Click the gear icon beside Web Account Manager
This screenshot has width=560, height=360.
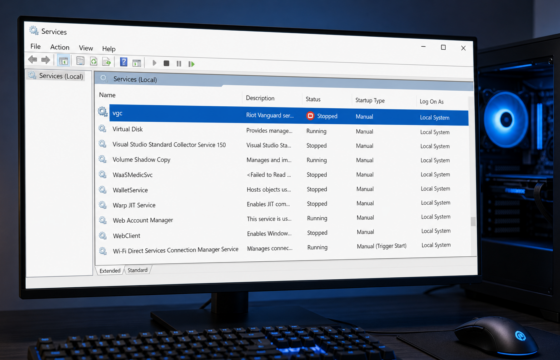(x=103, y=220)
